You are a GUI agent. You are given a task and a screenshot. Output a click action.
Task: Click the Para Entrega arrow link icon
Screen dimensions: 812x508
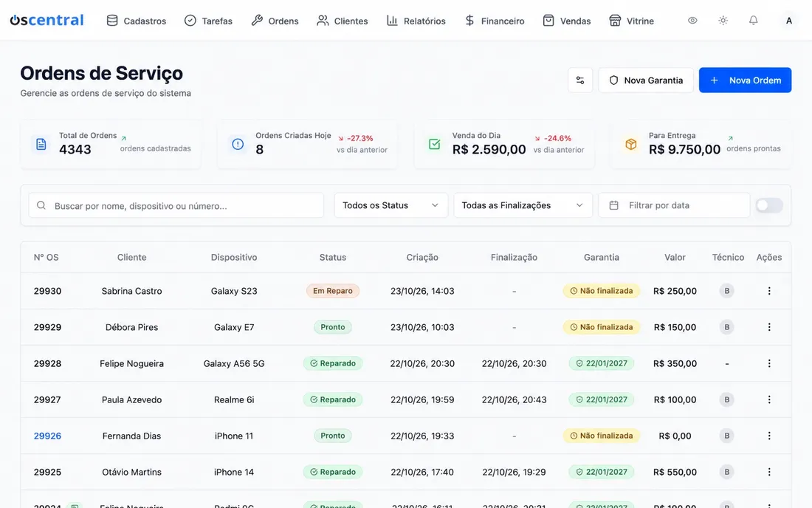point(730,138)
